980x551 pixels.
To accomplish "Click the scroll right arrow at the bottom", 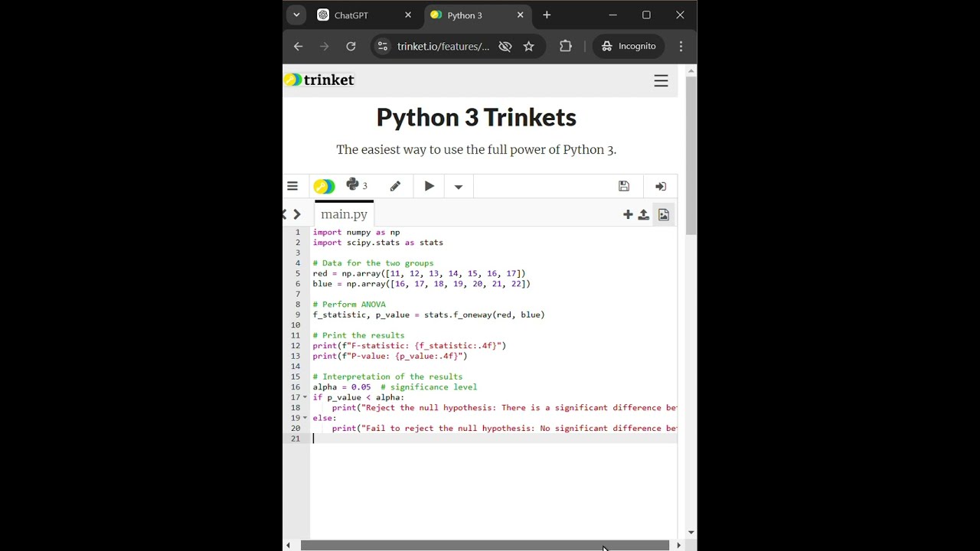I will point(678,546).
